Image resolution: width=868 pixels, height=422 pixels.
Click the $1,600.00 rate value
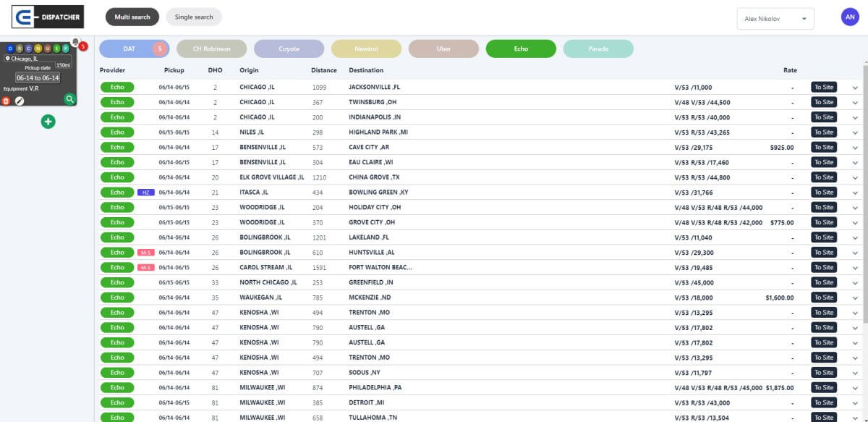pyautogui.click(x=779, y=297)
